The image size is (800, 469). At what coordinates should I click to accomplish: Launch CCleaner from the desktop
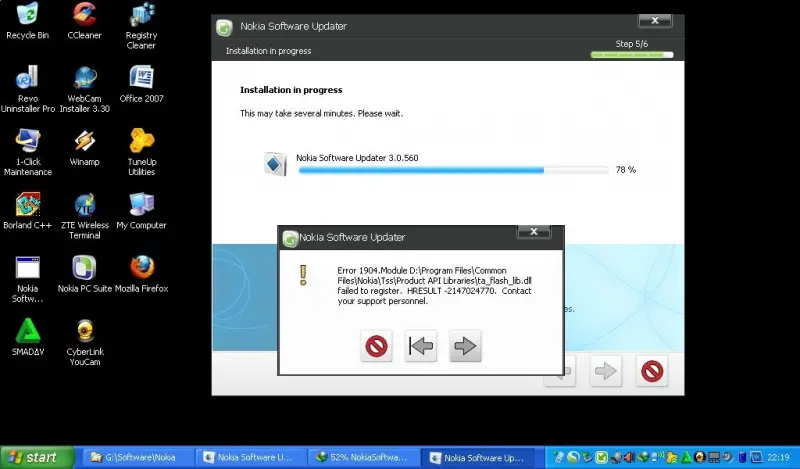(84, 21)
